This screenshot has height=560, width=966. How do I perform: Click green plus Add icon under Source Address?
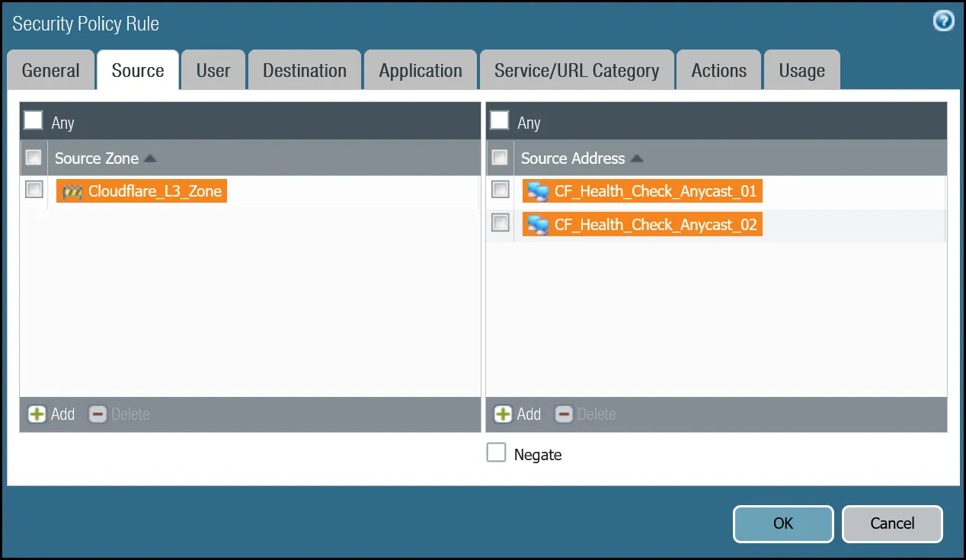click(503, 414)
